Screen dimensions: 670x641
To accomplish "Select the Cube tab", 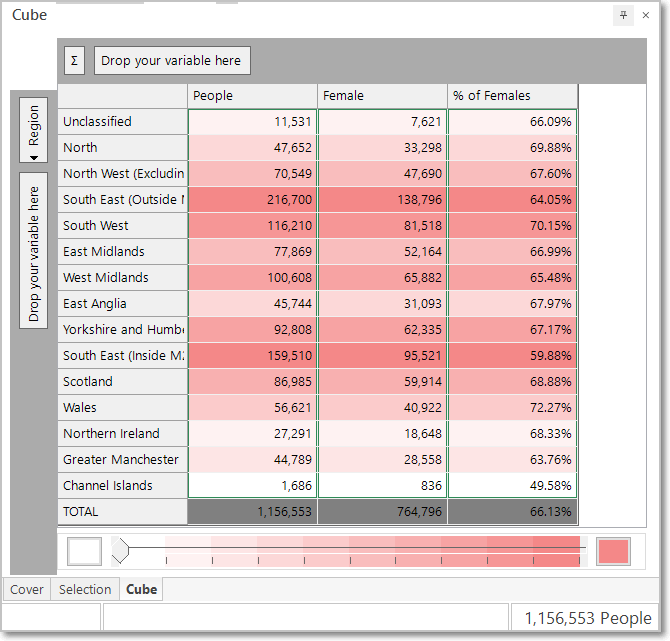I will 141,589.
